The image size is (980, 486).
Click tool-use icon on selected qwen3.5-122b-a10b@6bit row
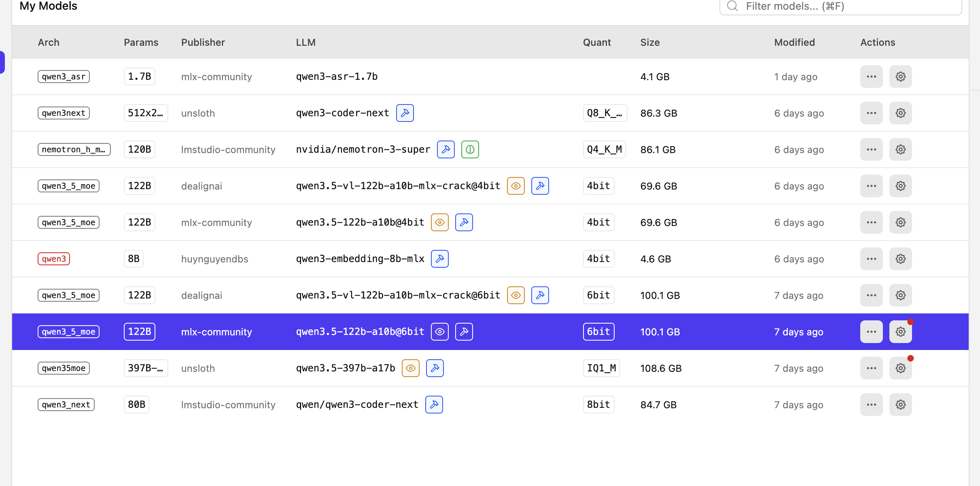(464, 332)
